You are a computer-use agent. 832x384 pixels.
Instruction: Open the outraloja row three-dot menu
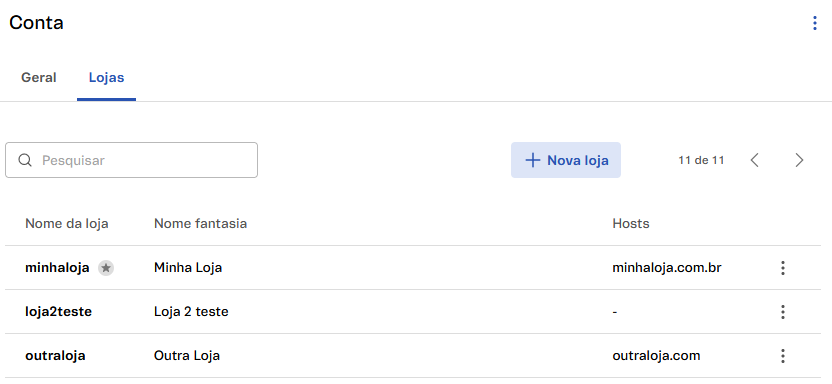(x=783, y=356)
